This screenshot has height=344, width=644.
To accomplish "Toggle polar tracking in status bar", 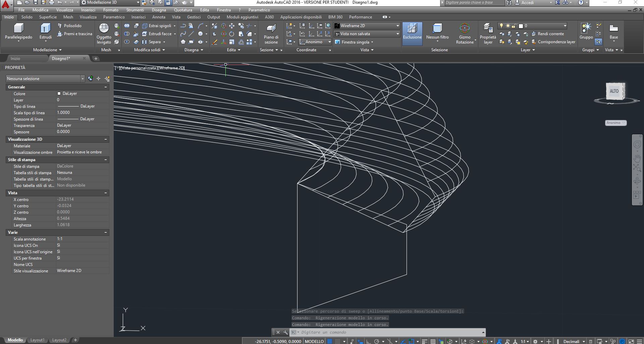I will pos(377,341).
